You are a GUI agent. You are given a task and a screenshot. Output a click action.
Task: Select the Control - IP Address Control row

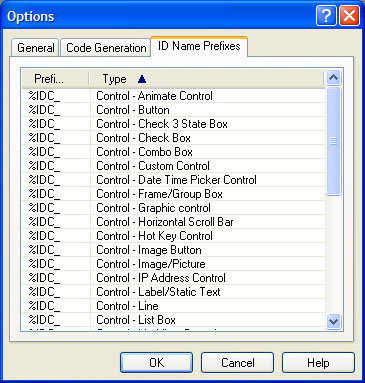point(174,278)
